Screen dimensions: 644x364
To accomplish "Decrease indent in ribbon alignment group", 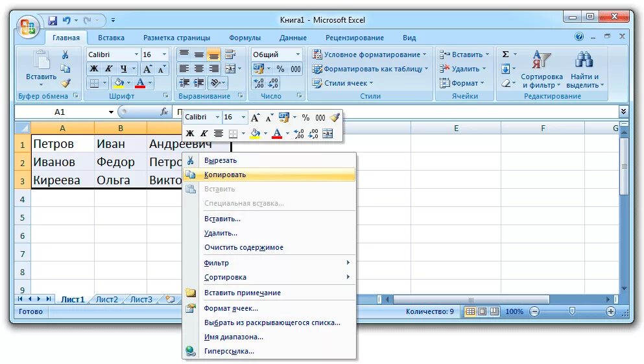I will [x=184, y=83].
